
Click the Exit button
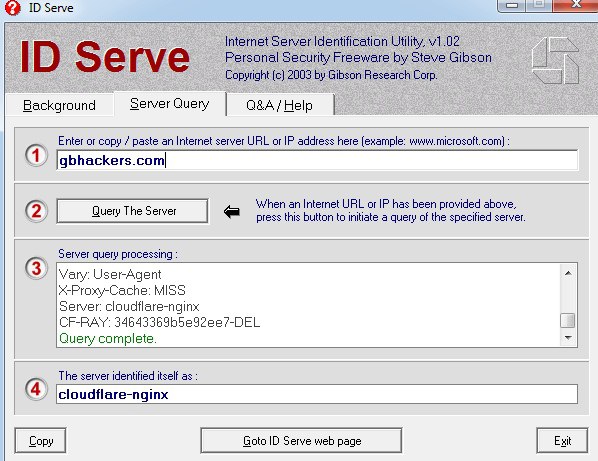pos(562,440)
